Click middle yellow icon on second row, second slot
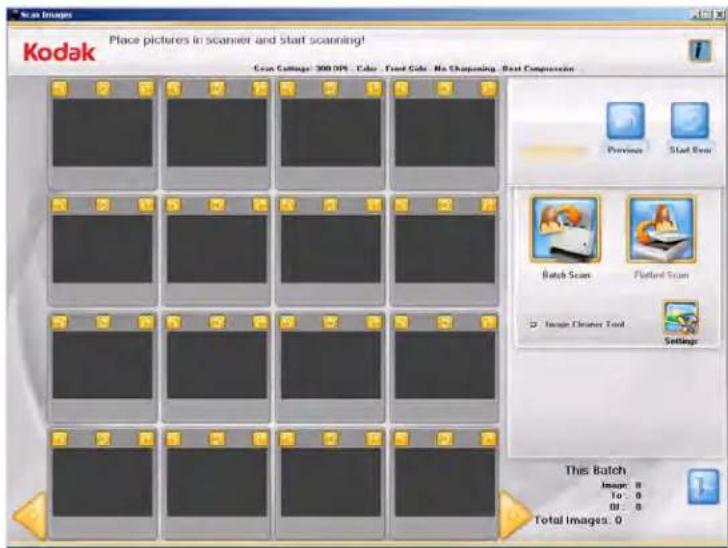This screenshot has width=728, height=548. coord(217,205)
